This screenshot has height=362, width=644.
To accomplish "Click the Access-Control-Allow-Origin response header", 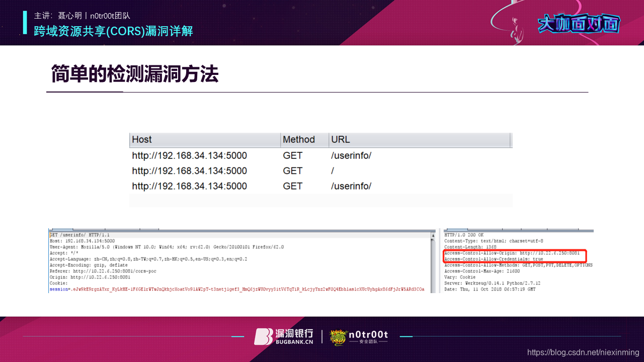I will pyautogui.click(x=512, y=253).
